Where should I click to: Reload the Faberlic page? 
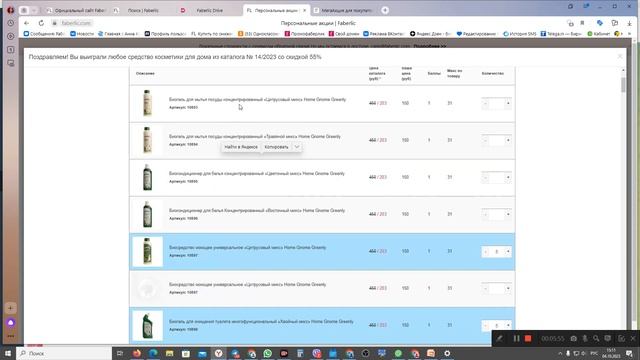click(41, 23)
